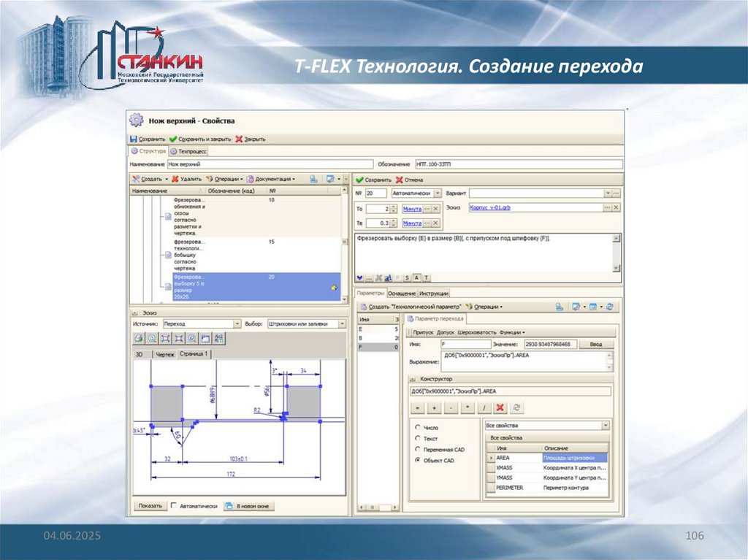Viewport: 748px width, 560px height.
Task: Open the Вариант dropdown arrow
Action: 608,193
